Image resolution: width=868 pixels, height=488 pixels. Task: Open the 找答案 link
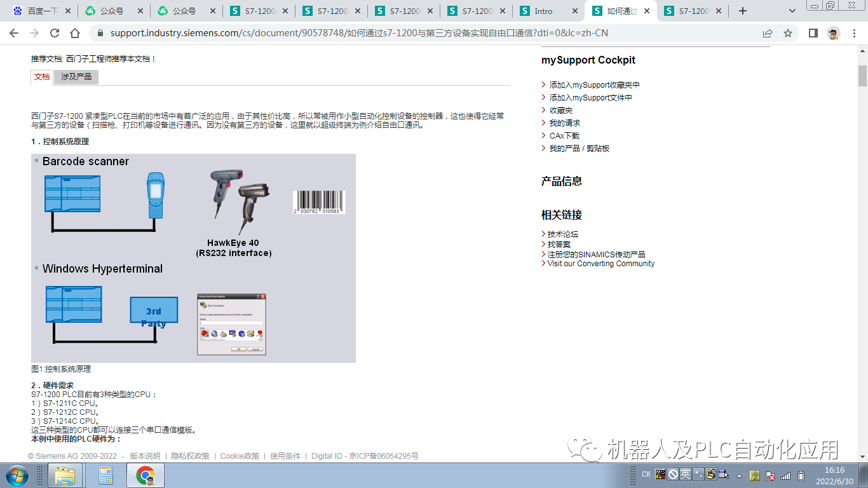click(559, 244)
